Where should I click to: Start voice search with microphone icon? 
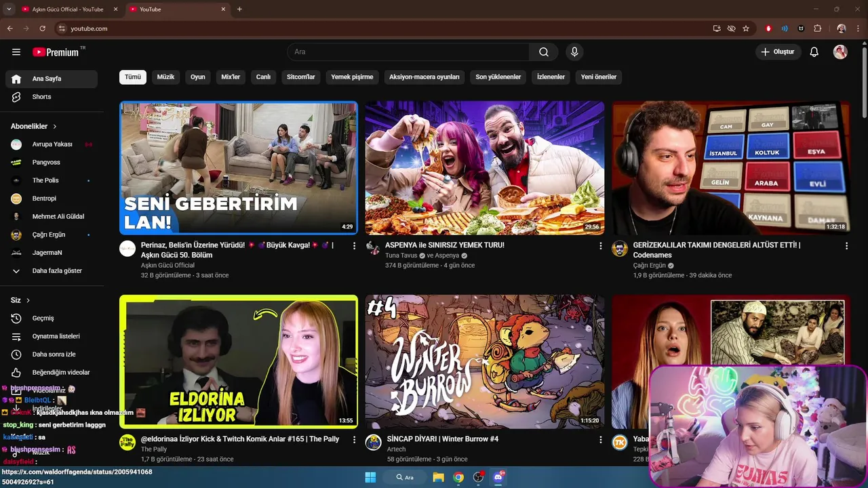point(574,52)
